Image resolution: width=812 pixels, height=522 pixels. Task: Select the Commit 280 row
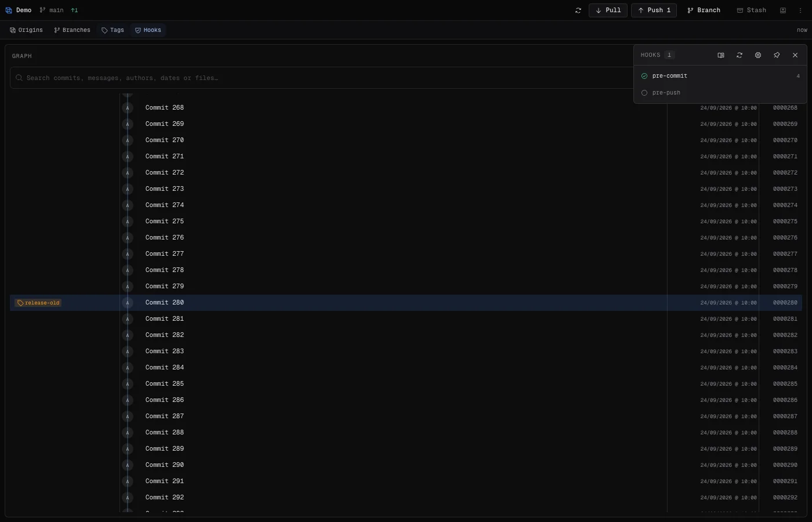click(x=406, y=303)
